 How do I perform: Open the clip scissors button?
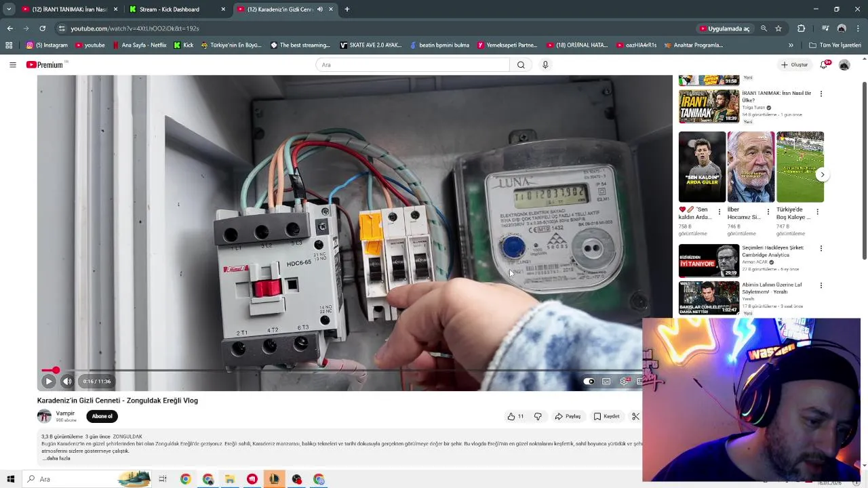tap(635, 416)
